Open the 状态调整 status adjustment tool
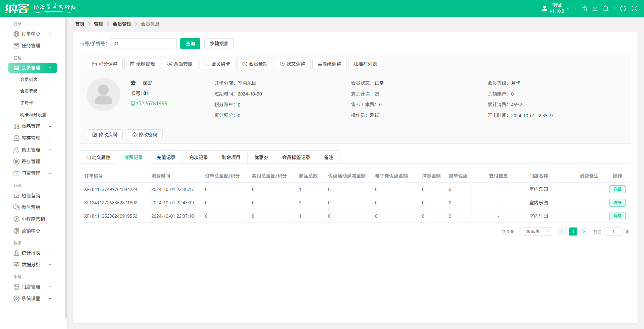Screen dimensions: 644x329 (x=292, y=64)
